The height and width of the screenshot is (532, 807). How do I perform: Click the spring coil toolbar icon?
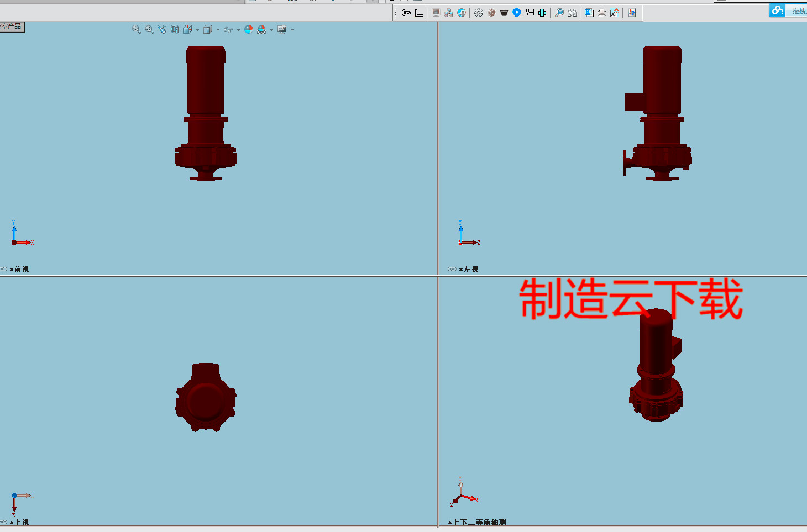point(530,13)
